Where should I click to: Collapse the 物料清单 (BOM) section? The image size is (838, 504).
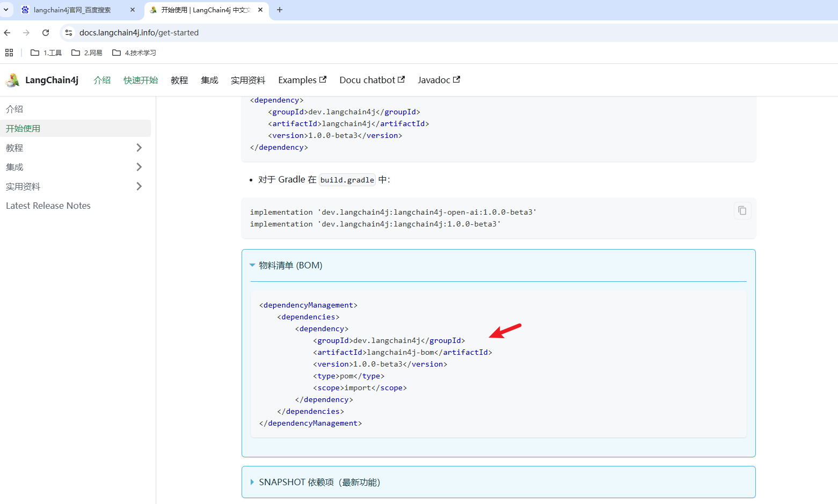point(286,265)
